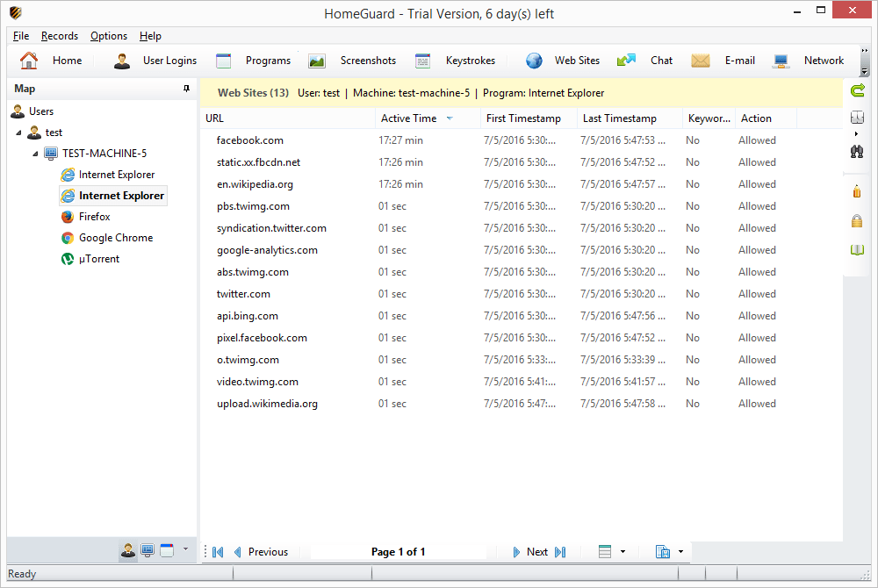Collapse the TEST-MACHINE-5 tree node
878x588 pixels.
tap(36, 154)
